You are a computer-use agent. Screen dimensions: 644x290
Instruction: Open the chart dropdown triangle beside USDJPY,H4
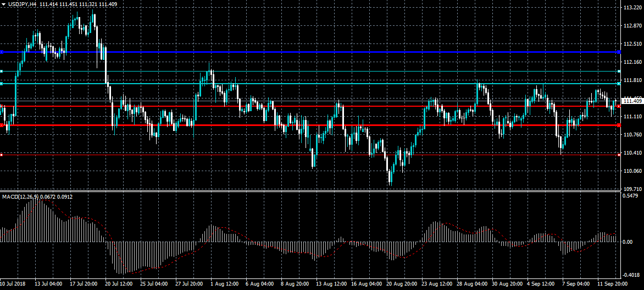3,4
